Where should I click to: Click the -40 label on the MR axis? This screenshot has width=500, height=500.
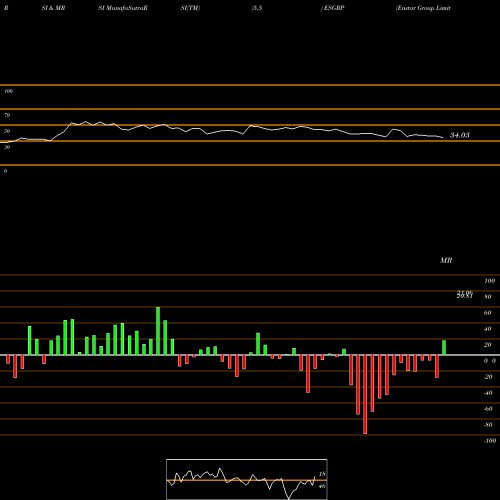click(x=488, y=393)
